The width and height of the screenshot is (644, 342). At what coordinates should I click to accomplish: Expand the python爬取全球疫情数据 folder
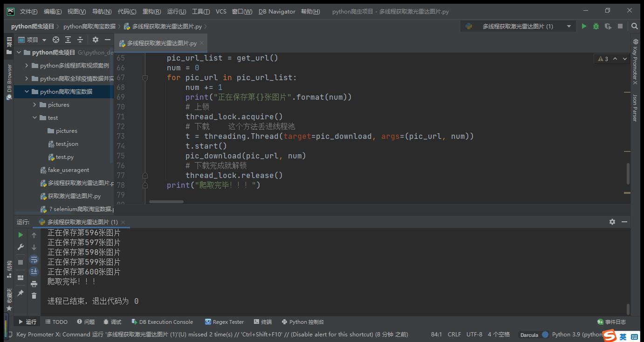27,79
